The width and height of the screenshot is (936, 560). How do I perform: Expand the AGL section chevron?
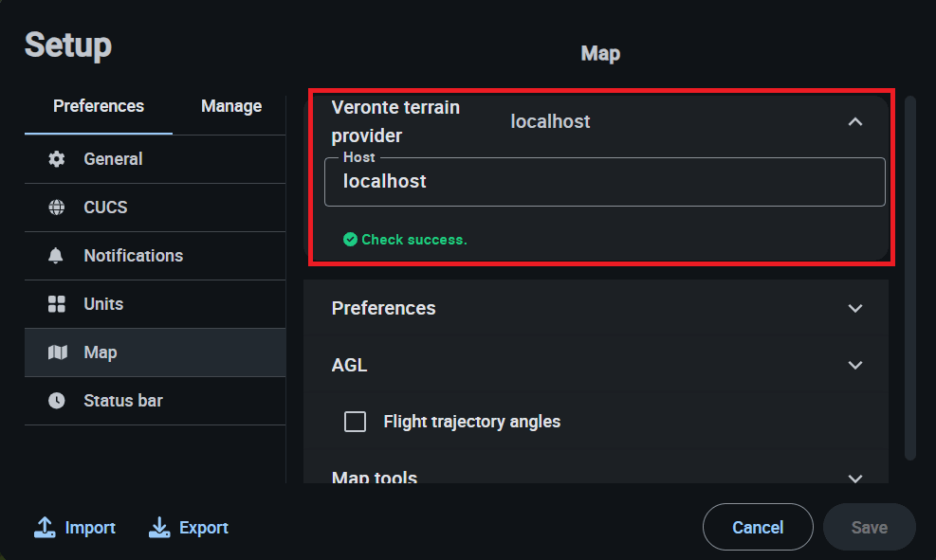[855, 365]
